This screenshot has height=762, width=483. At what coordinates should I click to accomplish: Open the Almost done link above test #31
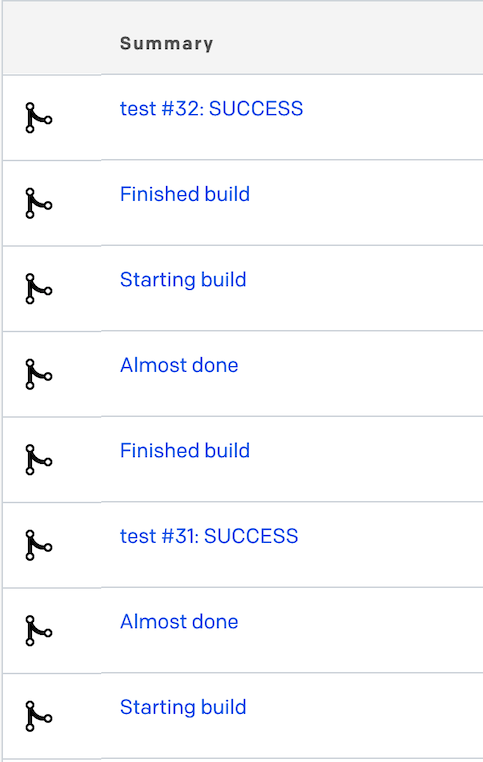coord(179,365)
